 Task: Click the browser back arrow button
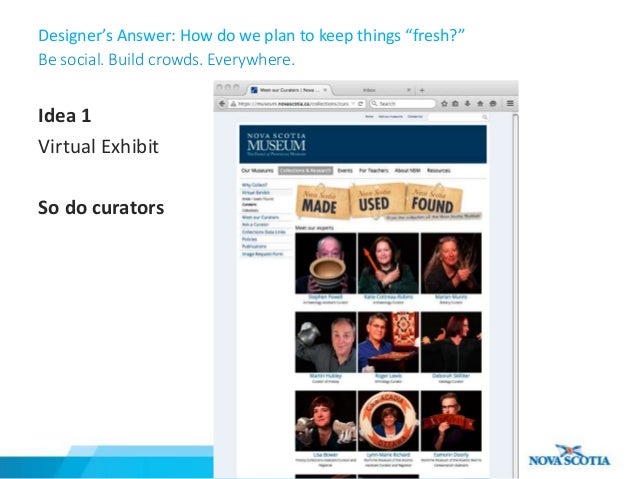(222, 104)
